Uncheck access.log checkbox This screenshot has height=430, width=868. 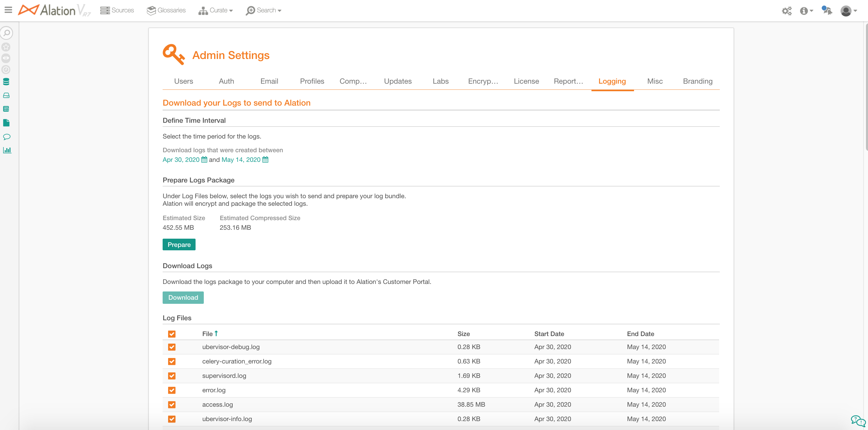pos(172,405)
